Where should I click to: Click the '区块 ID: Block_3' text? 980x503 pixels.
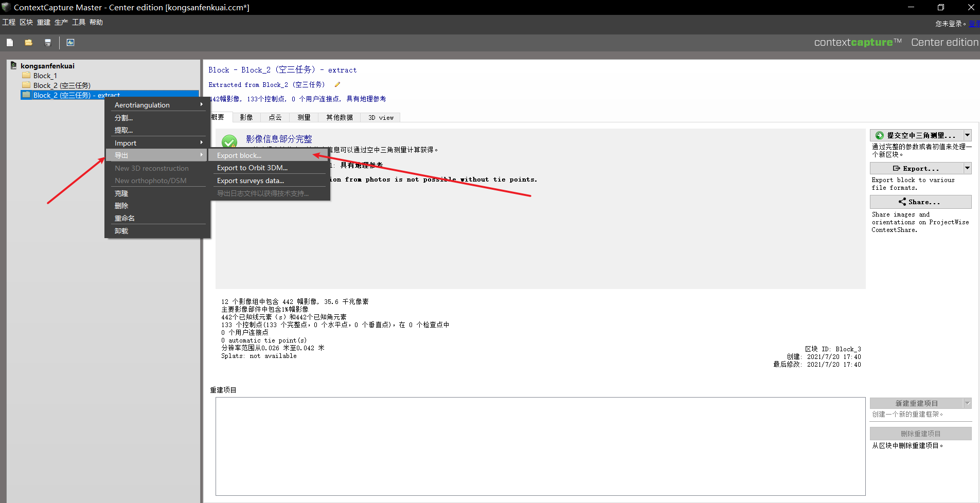833,349
